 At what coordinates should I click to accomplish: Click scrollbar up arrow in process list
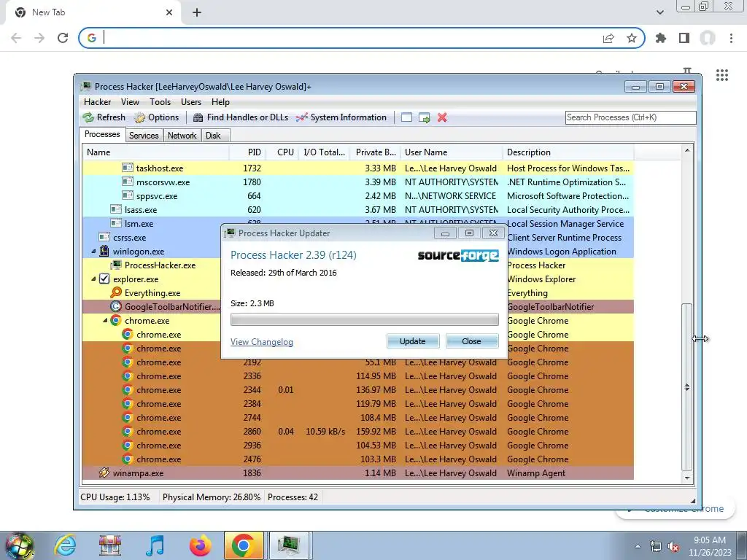pos(687,150)
